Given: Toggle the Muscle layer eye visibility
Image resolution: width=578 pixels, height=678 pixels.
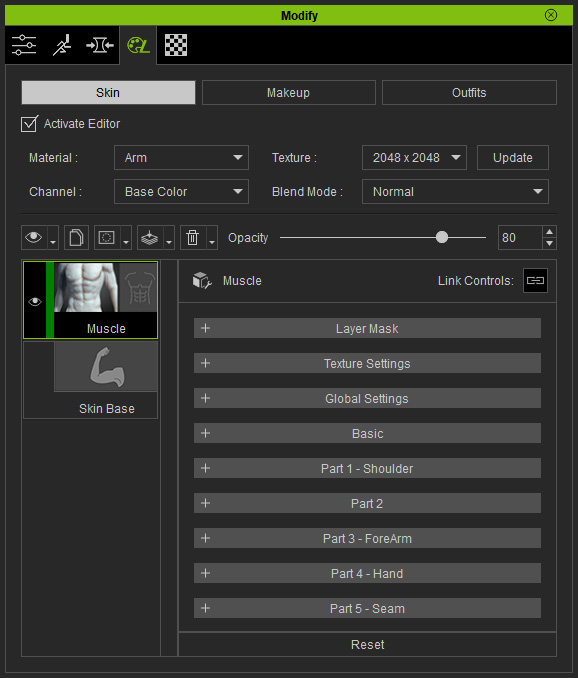Looking at the screenshot, I should (35, 301).
